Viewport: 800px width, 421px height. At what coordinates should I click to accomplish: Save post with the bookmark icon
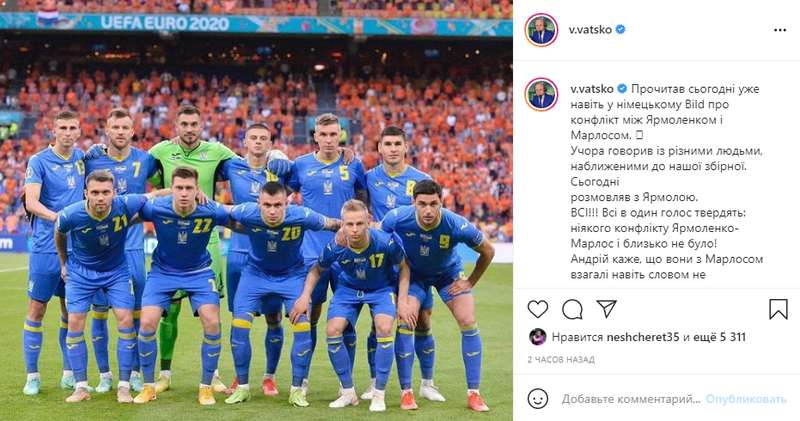point(779,309)
